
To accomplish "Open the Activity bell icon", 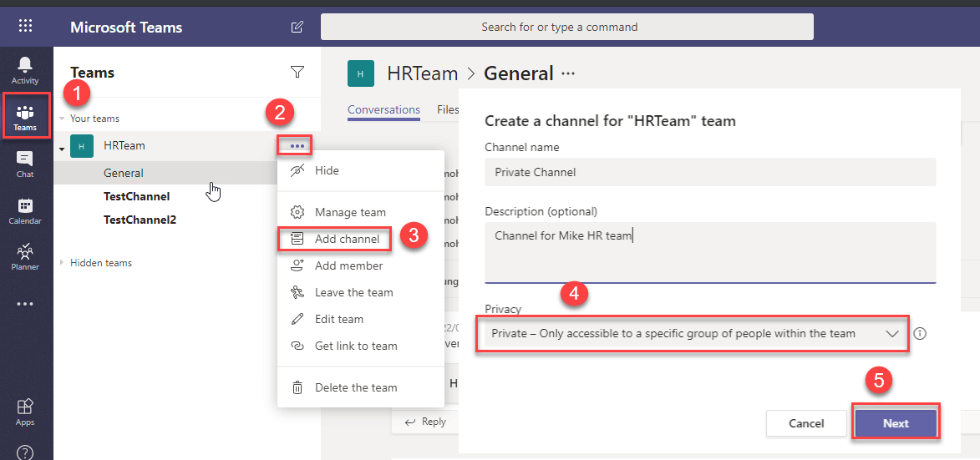I will click(x=25, y=70).
